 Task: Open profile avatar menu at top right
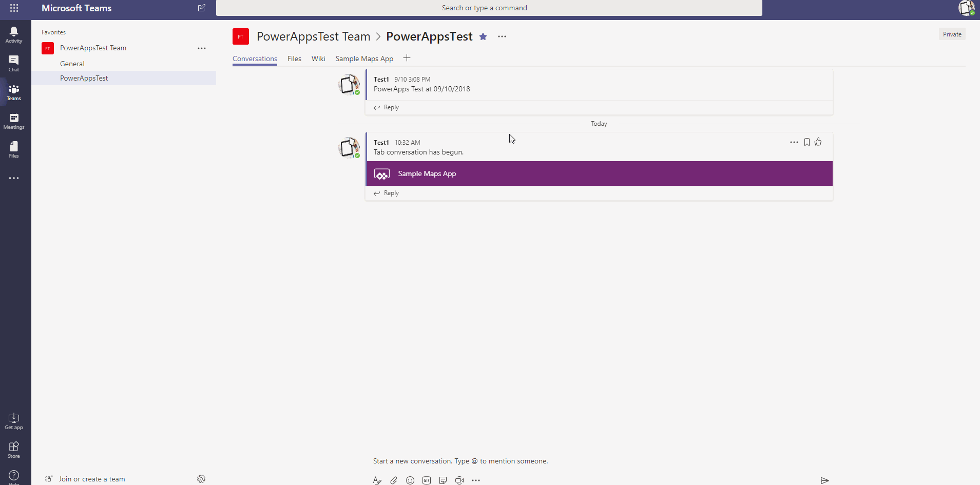(x=967, y=8)
